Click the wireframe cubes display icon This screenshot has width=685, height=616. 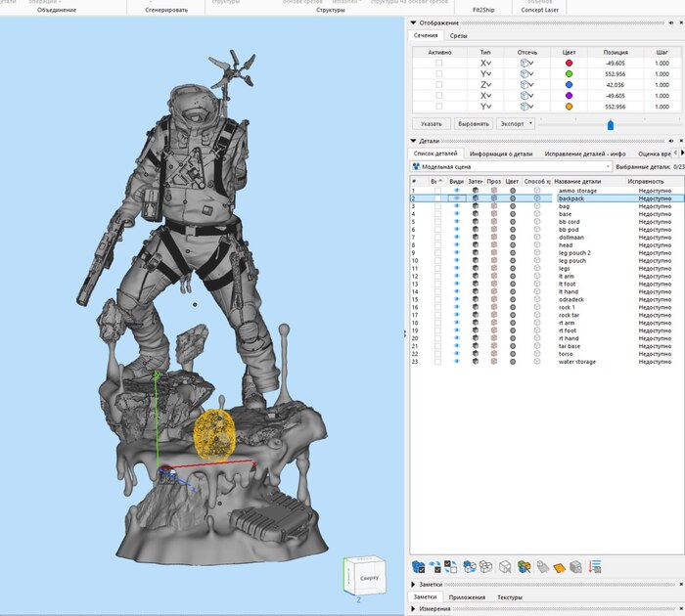pyautogui.click(x=485, y=567)
